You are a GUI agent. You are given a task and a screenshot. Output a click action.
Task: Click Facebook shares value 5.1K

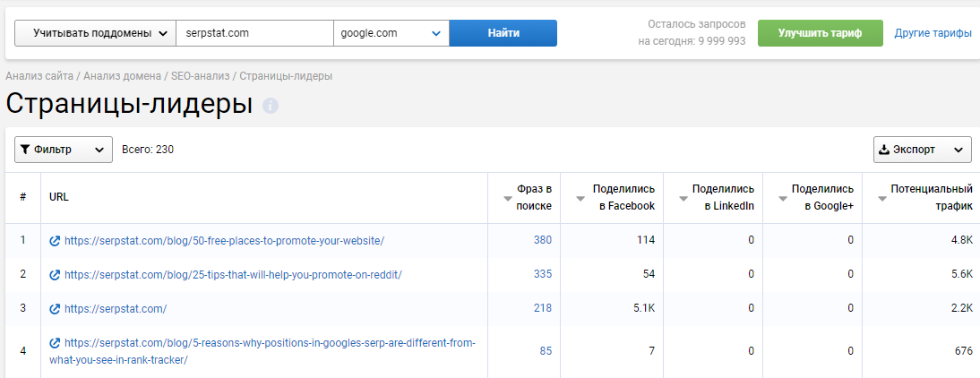click(644, 309)
